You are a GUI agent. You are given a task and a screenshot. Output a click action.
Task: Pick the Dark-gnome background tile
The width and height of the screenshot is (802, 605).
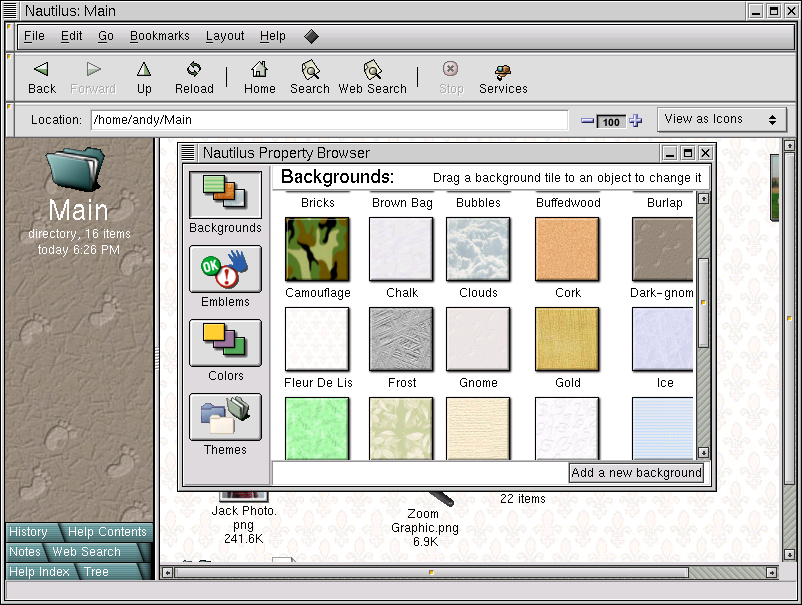coord(662,249)
